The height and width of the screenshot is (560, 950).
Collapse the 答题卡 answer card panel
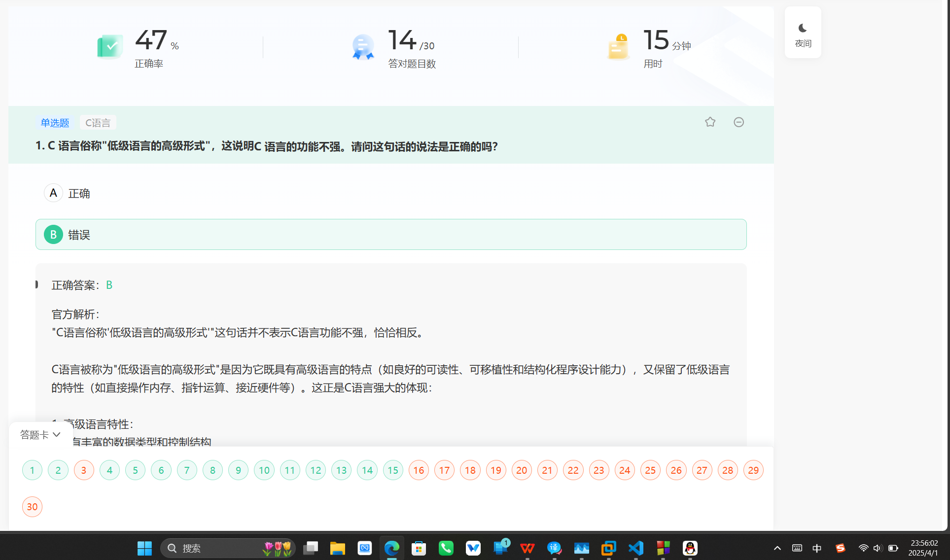(40, 434)
